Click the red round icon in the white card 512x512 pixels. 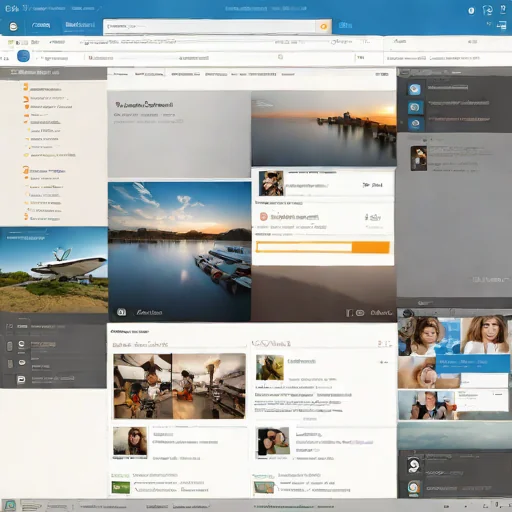pos(264,217)
